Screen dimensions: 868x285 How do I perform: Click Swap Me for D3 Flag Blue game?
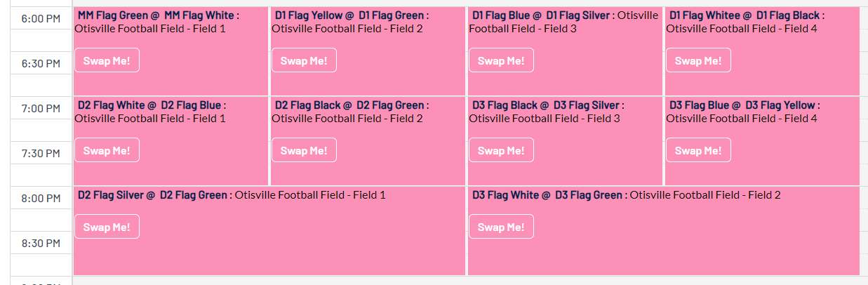[698, 150]
